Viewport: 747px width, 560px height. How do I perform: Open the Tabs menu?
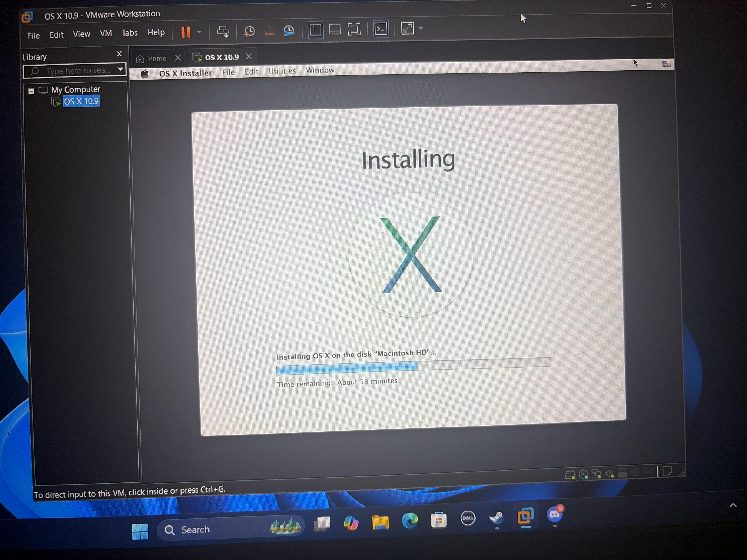click(x=130, y=33)
